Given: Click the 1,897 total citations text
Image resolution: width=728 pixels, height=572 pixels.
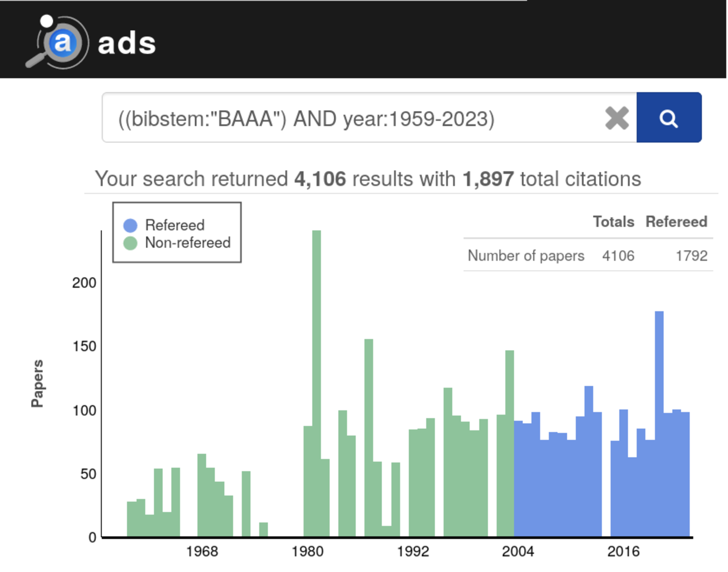Looking at the screenshot, I should click(488, 179).
